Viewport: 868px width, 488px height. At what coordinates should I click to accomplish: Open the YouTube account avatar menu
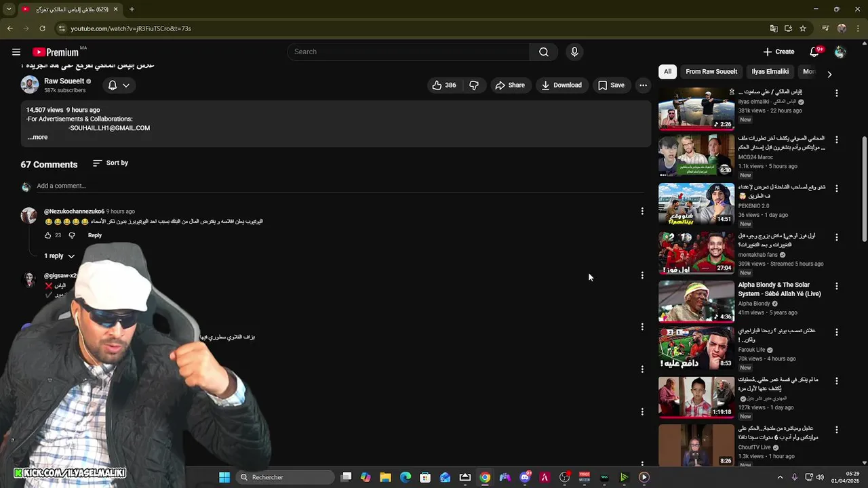pos(840,52)
